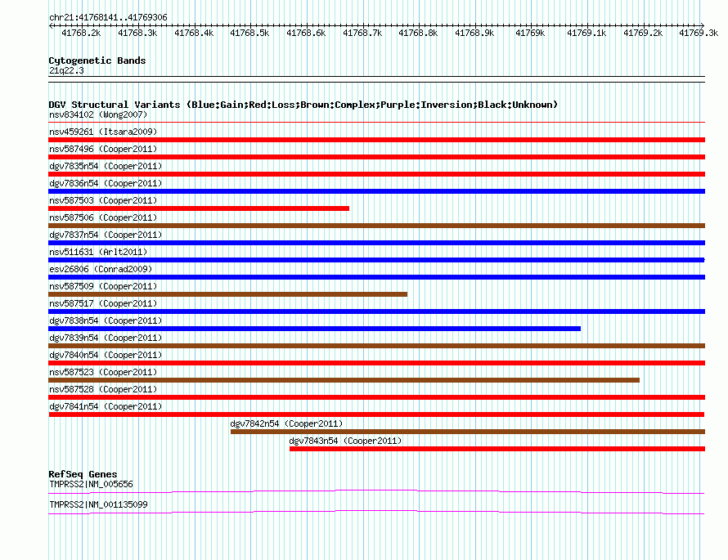Viewport: 728px width, 560px height.
Task: Open variant nsv587503 (Cooper2011) label
Action: pyautogui.click(x=103, y=200)
